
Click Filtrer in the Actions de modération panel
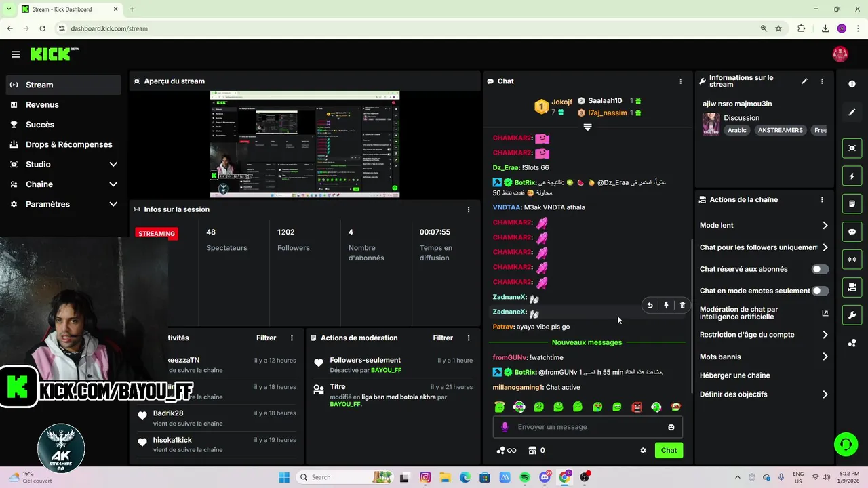pyautogui.click(x=443, y=338)
